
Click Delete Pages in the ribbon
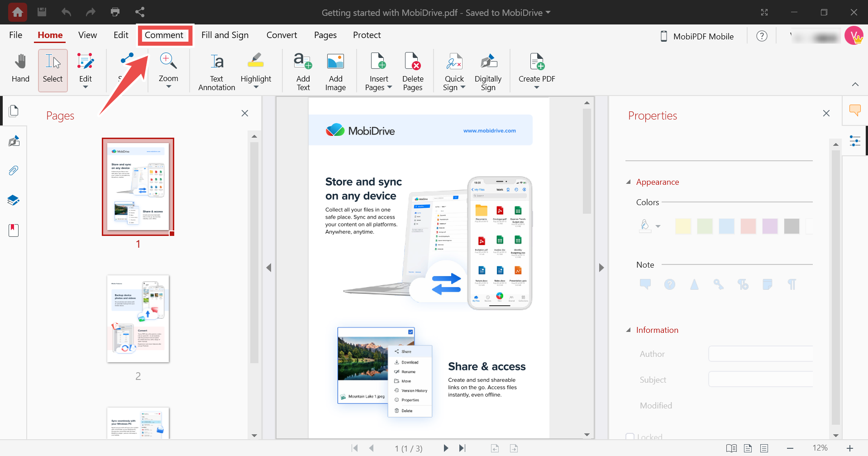413,72
